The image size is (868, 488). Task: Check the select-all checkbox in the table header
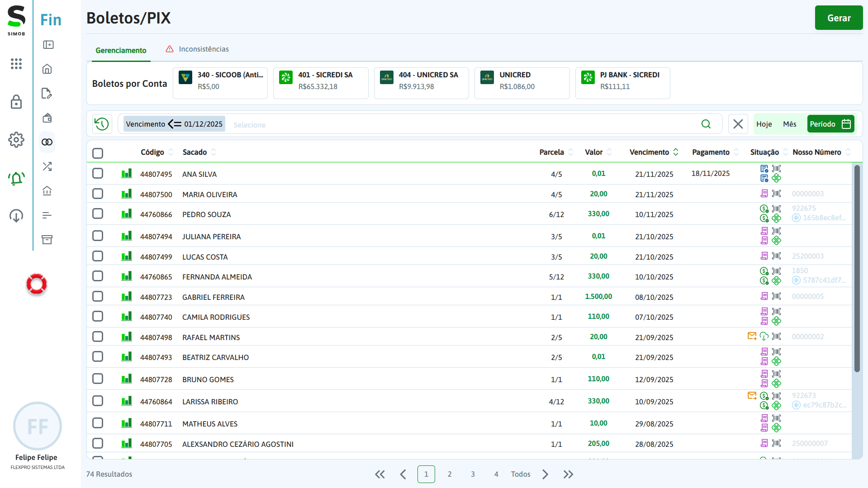[98, 153]
